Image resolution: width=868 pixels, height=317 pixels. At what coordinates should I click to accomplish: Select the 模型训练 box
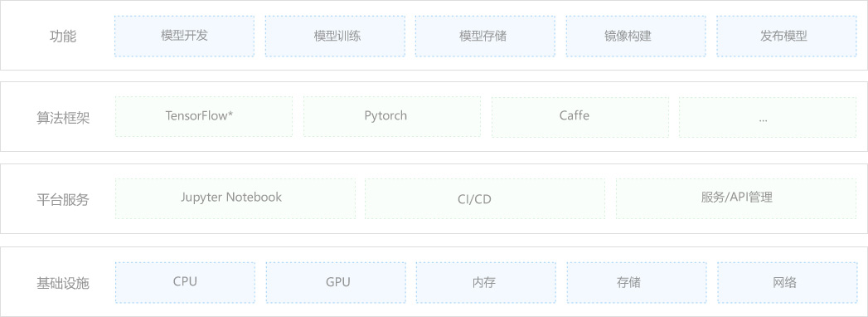[335, 36]
